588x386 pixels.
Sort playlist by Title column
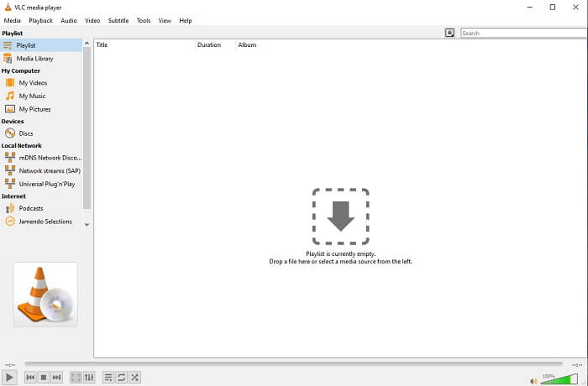click(144, 45)
